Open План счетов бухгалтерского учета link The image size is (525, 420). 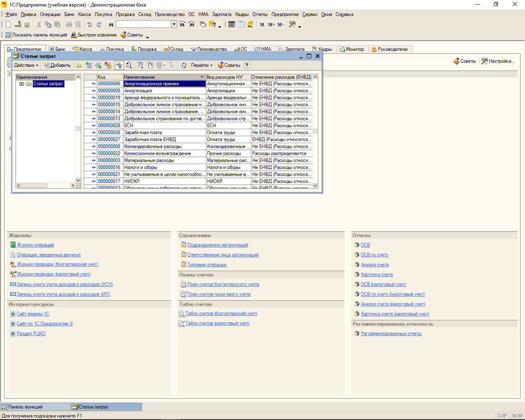coord(223,284)
